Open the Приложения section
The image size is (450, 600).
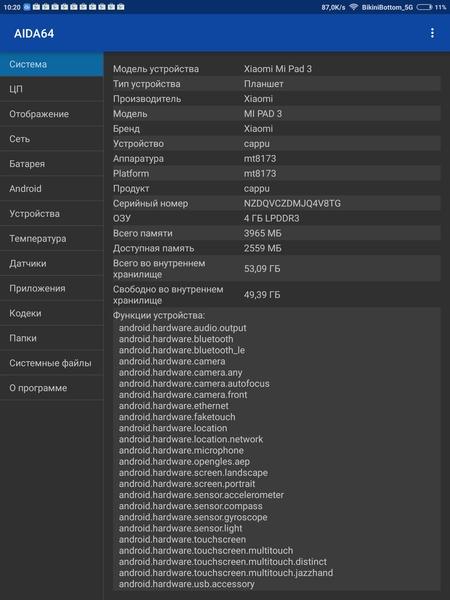52,288
